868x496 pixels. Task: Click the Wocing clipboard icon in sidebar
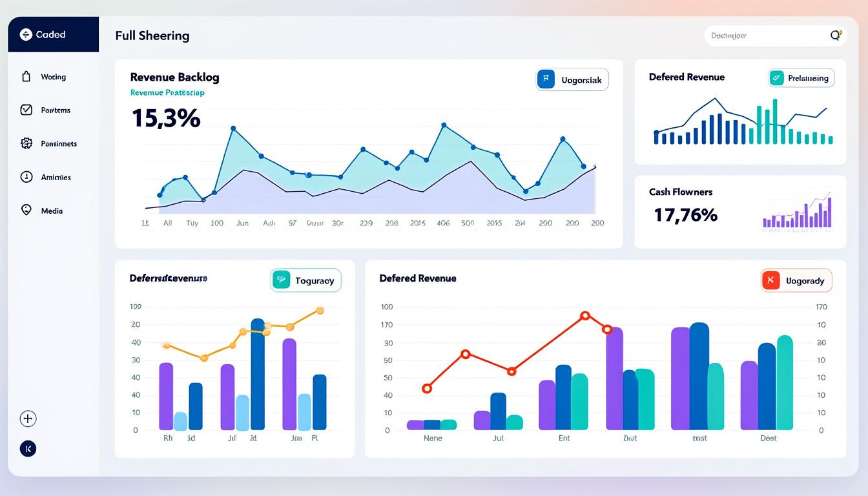26,77
